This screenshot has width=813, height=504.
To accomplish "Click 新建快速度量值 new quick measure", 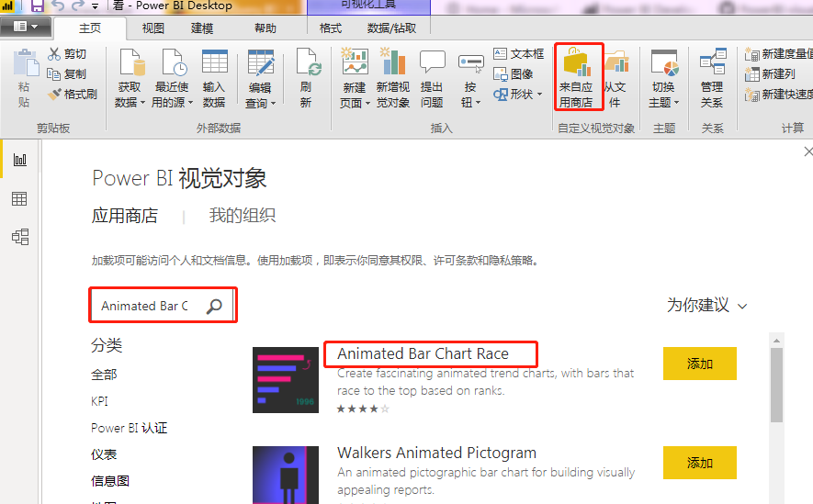I will pyautogui.click(x=779, y=95).
